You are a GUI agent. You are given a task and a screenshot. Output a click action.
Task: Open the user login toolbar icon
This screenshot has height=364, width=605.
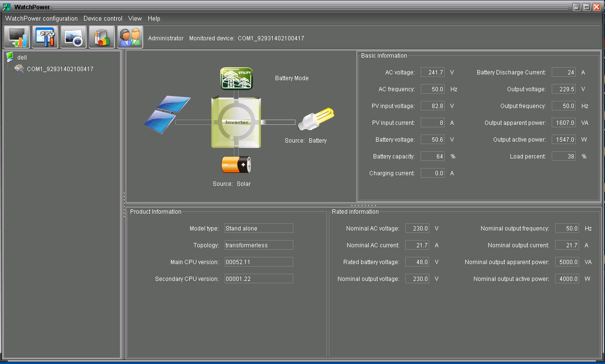(x=130, y=37)
